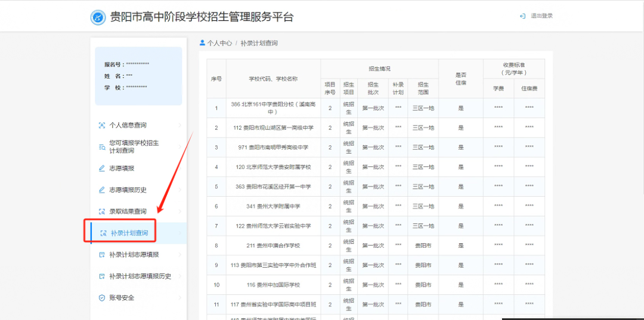Click the 招生范围 column header
644x320 pixels.
click(423, 88)
